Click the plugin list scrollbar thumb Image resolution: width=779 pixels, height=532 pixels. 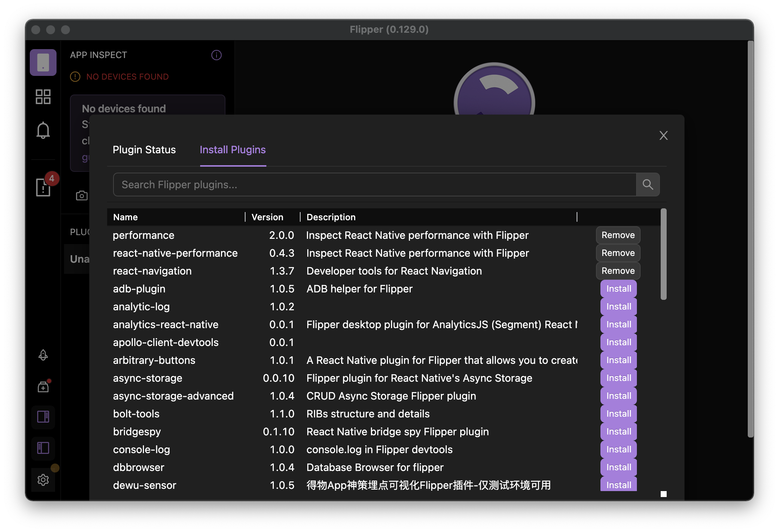point(663,254)
